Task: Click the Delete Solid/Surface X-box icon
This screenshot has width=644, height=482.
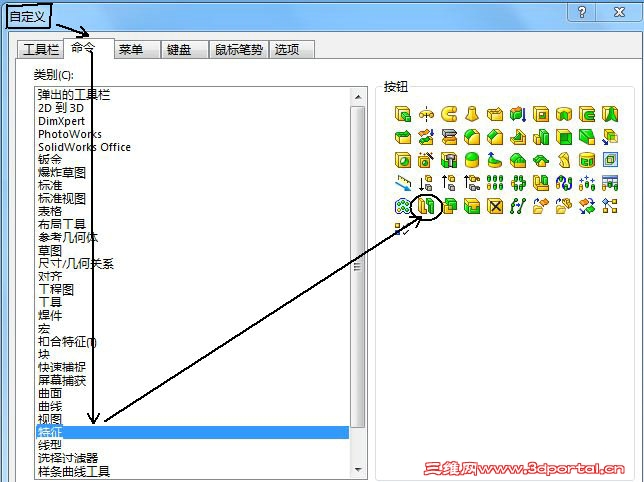Action: 495,206
